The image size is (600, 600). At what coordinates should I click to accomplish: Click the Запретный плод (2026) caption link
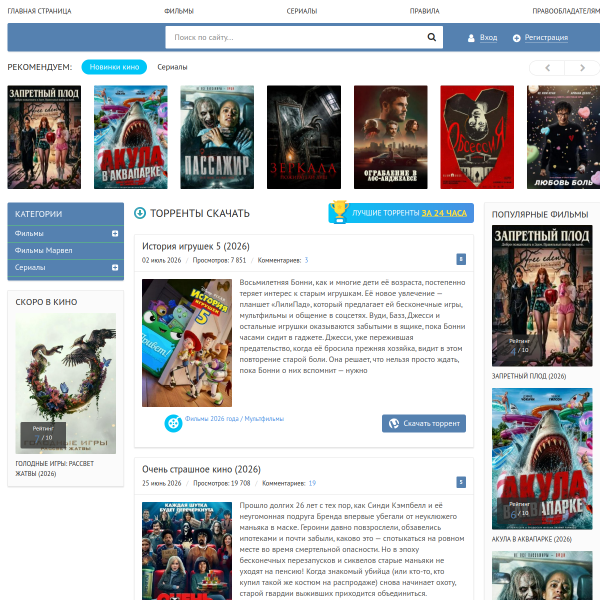[529, 376]
